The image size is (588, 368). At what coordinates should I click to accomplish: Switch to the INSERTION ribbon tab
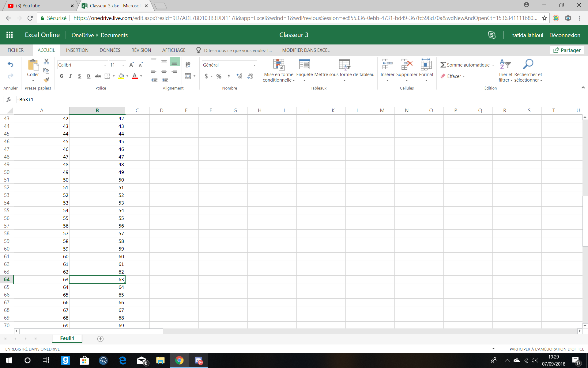[x=77, y=50]
